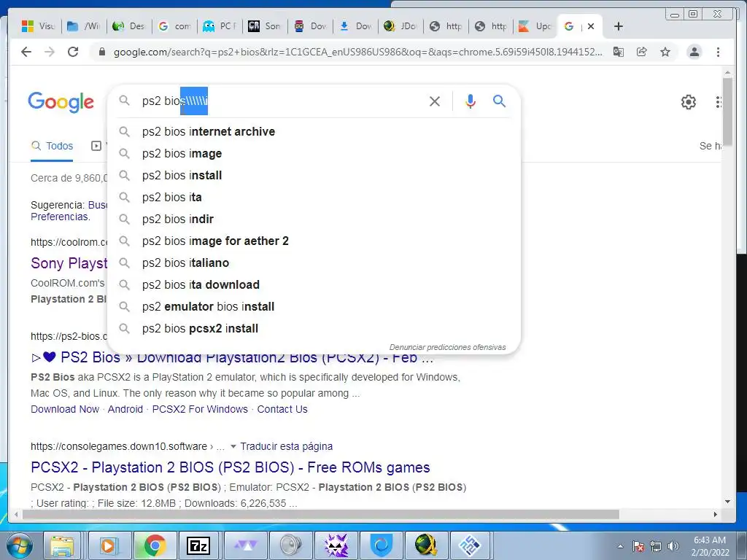Submit search with the blue magnifier icon
The width and height of the screenshot is (747, 560).
(499, 101)
